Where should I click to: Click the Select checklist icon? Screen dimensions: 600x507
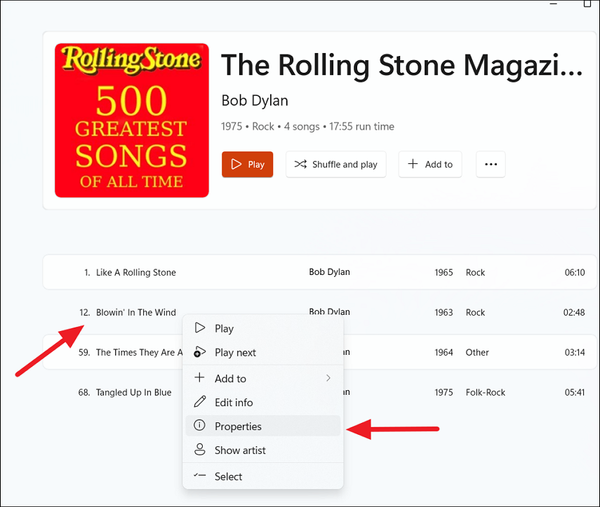199,476
